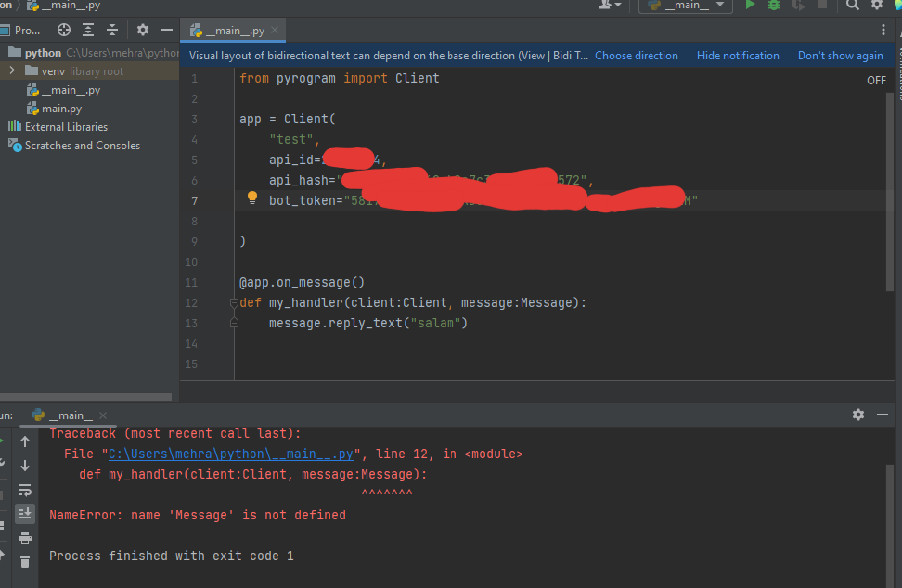Screen dimensions: 902x588
Task: Toggle soft-wrap in Run console
Action: point(25,490)
